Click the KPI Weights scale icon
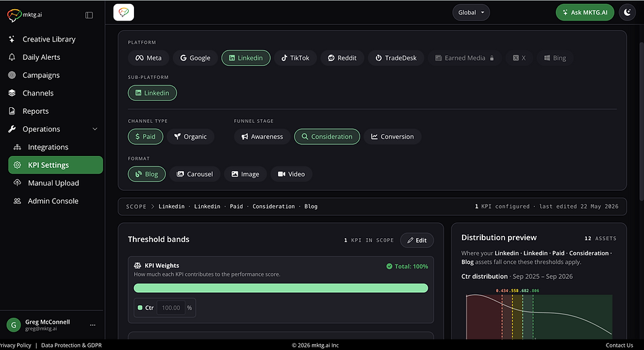 tap(137, 266)
